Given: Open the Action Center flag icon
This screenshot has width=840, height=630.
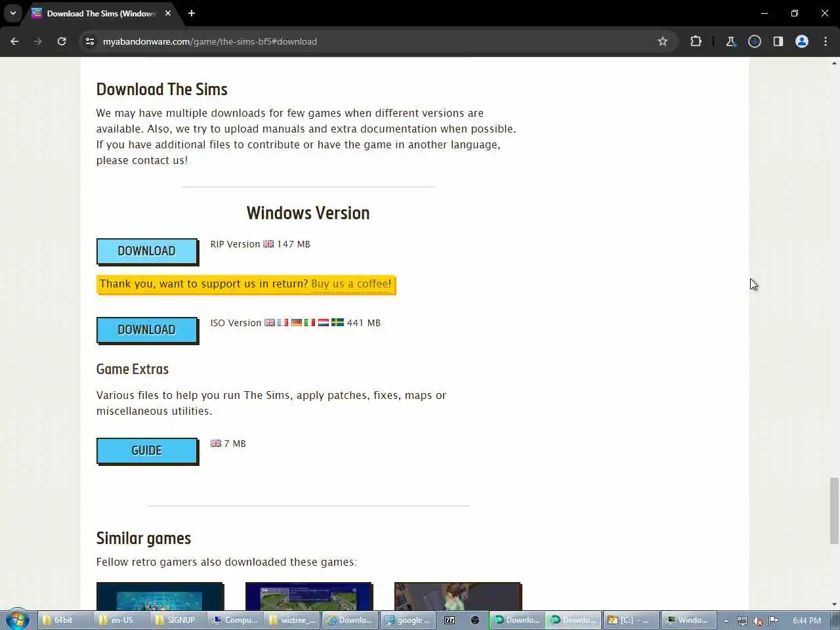Looking at the screenshot, I should coord(774,621).
